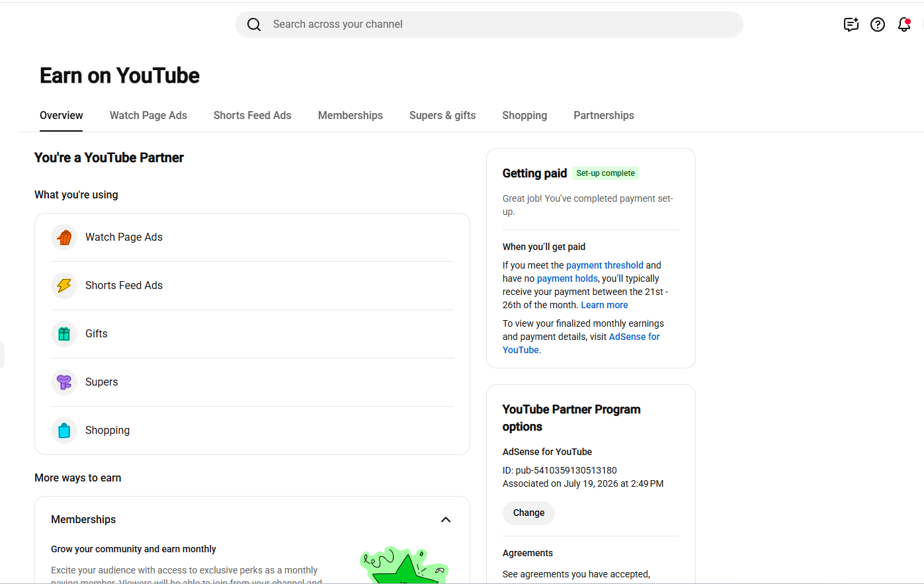Click the Watch Page Ads icon
Screen dimensions: 924x584
coord(64,237)
